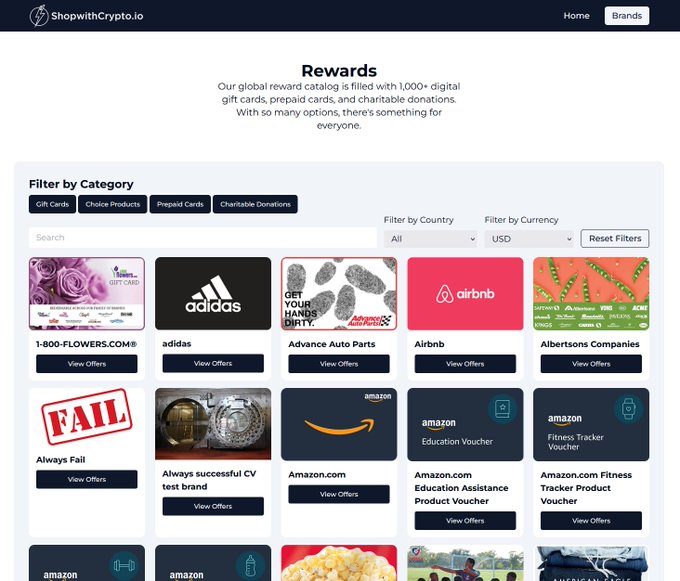This screenshot has width=680, height=581.
Task: Click the 'Always successful CV test brand' title
Action: [x=209, y=480]
